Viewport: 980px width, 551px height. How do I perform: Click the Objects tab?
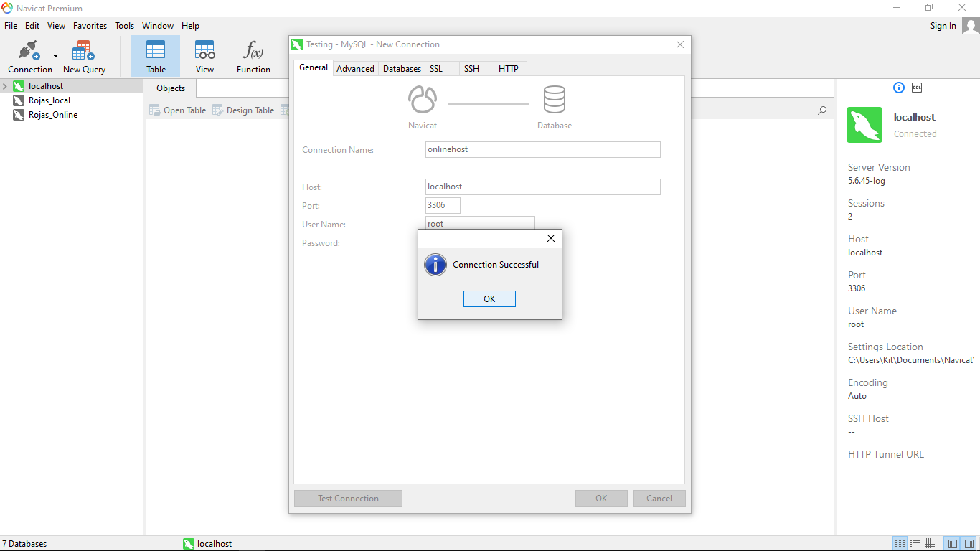(x=171, y=88)
